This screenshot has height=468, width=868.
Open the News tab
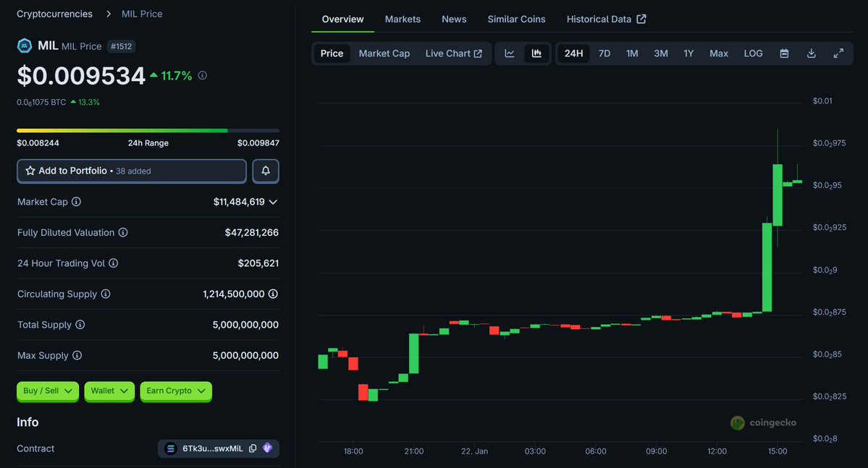click(454, 20)
